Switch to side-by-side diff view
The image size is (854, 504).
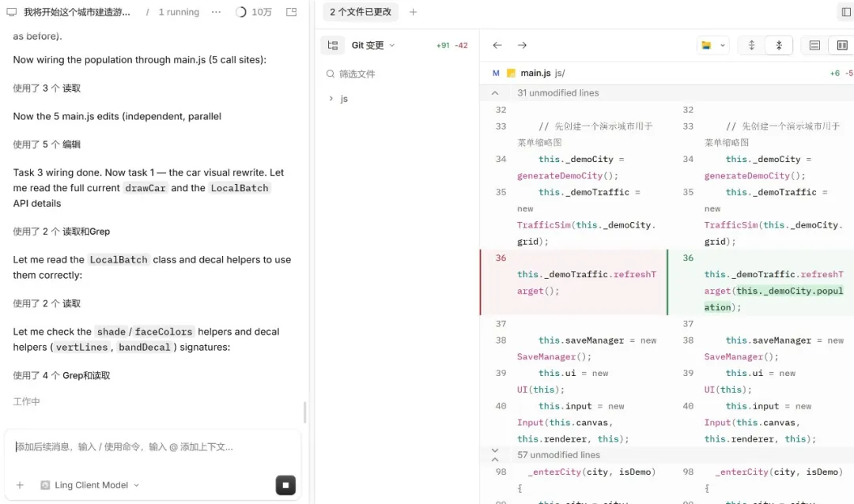point(842,45)
